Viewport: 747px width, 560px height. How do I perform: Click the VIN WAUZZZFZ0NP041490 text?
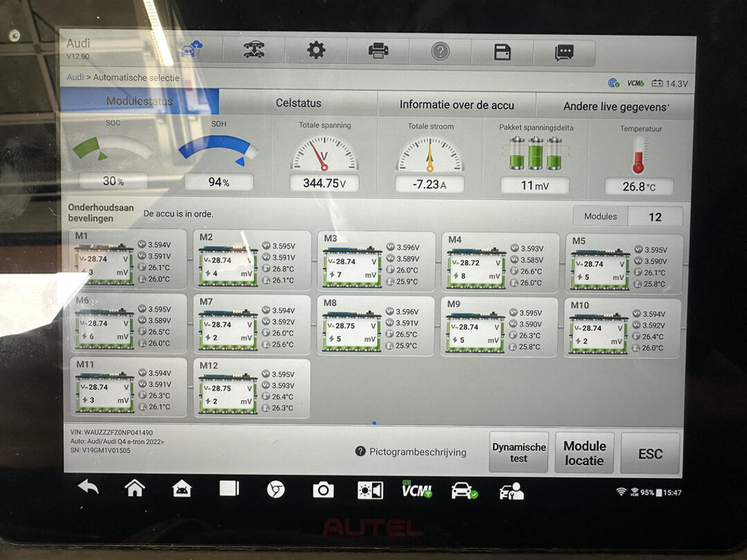pyautogui.click(x=111, y=432)
